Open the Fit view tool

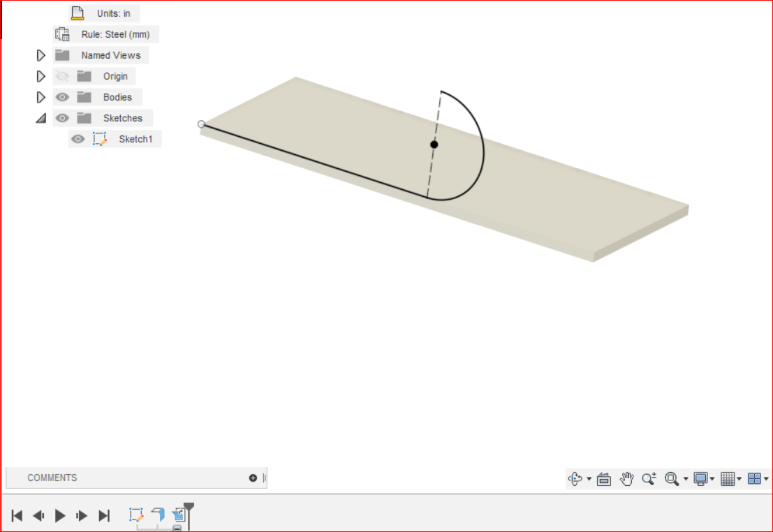click(672, 479)
